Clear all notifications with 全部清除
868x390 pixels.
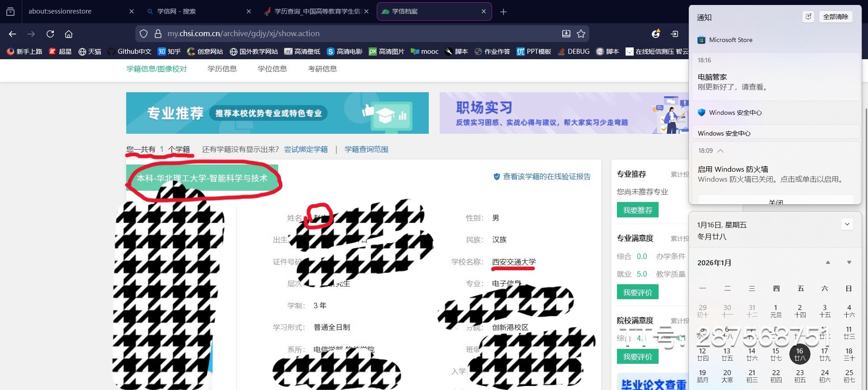click(x=835, y=17)
